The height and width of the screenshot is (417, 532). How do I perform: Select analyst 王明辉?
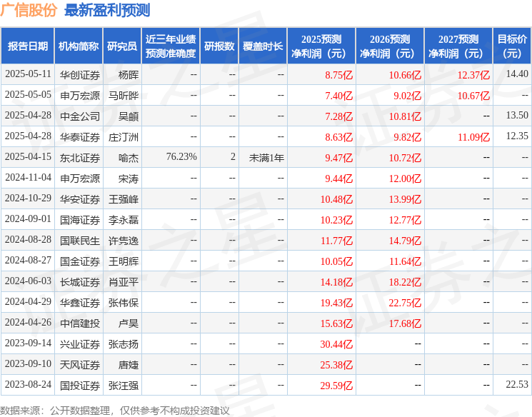click(124, 261)
